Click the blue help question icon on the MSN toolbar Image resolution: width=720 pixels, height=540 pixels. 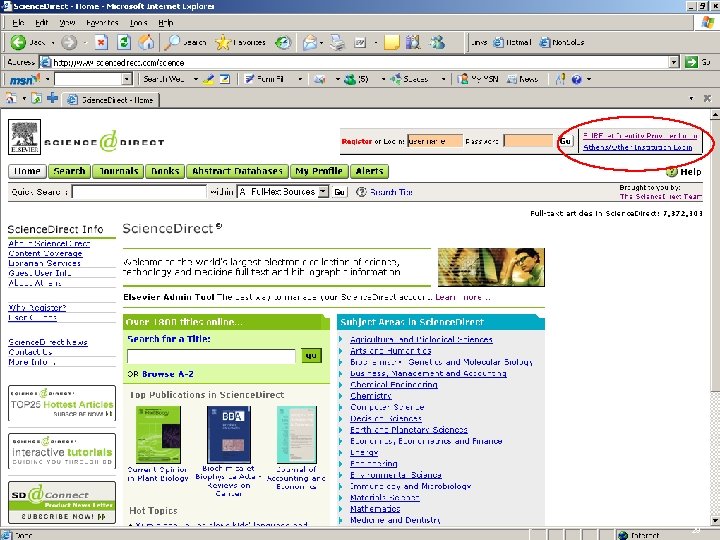[x=577, y=79]
